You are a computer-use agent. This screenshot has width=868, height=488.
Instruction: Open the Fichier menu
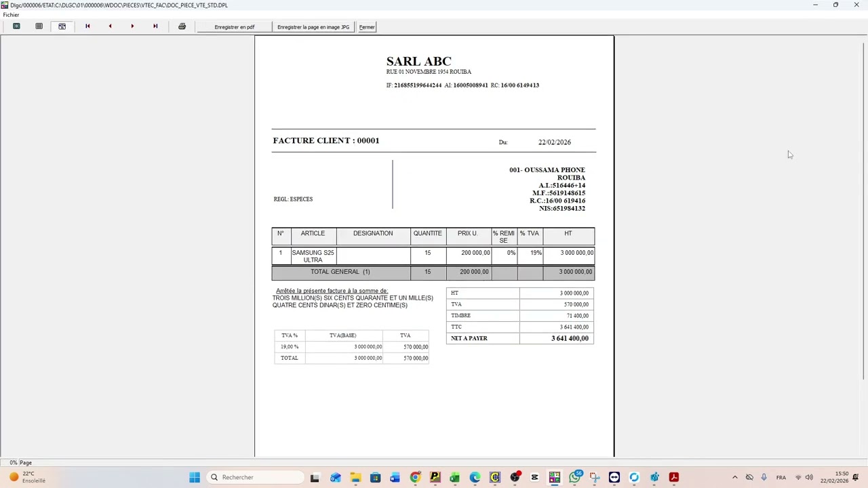[11, 14]
